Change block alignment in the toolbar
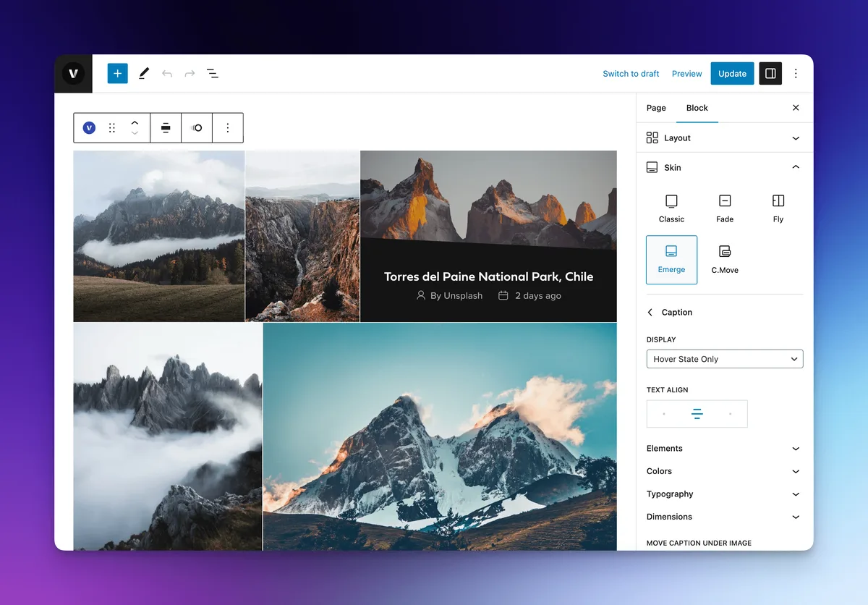The width and height of the screenshot is (868, 605). [x=166, y=128]
